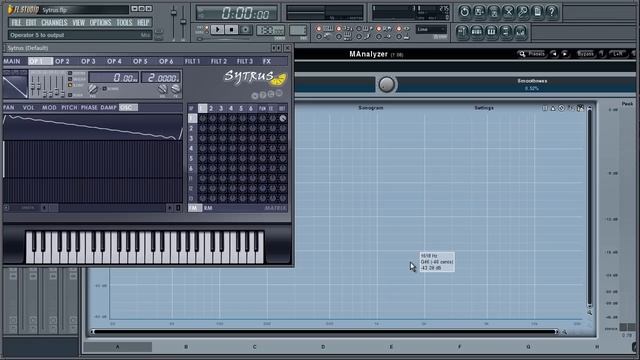Toggle the third unlit option light in top row
The width and height of the screenshot is (640, 360).
(359, 29)
